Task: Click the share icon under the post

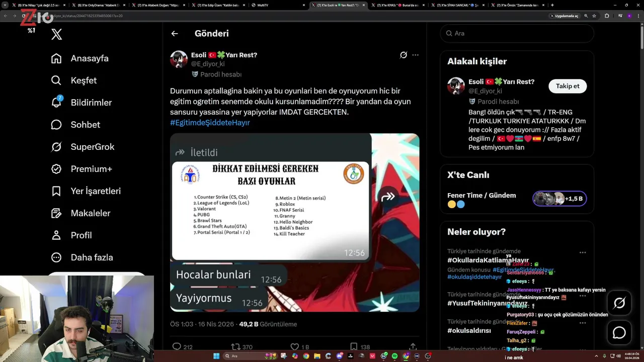Action: [x=413, y=346]
